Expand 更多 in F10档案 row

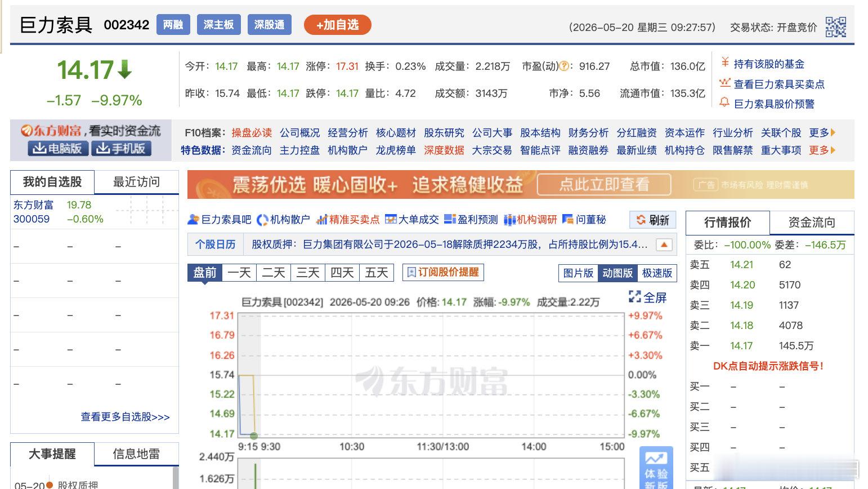(x=822, y=133)
